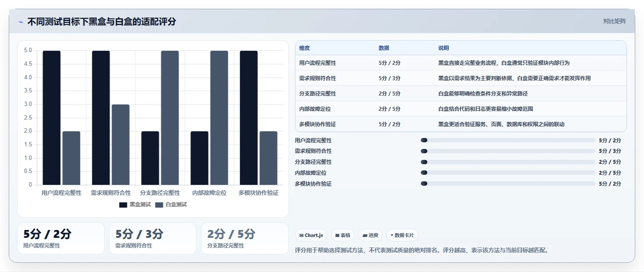Image resolution: width=644 pixels, height=272 pixels.
Task: Click the 白盒测试 bar for 多模块协作验证
Action: (x=268, y=158)
